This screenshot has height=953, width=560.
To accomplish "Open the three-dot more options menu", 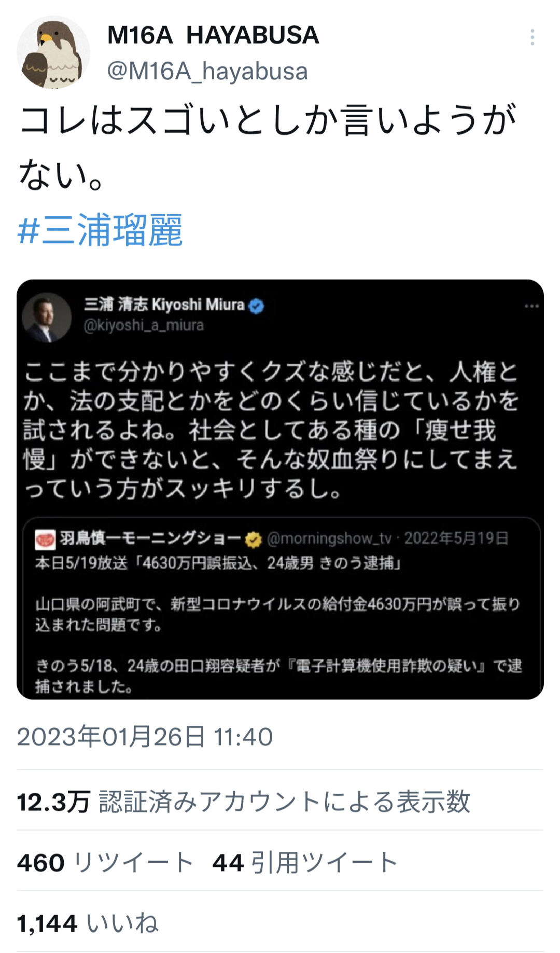I will pos(532,37).
